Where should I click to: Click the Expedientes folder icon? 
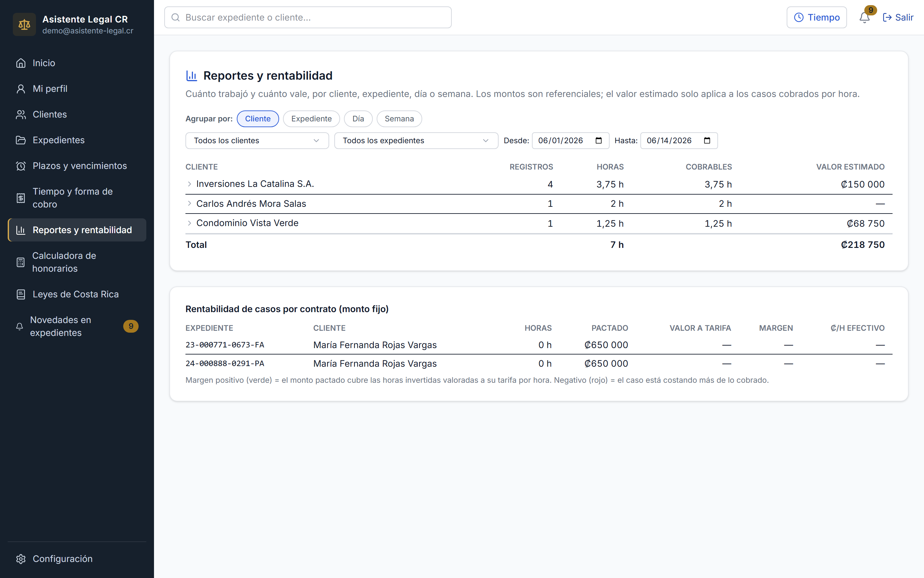(x=21, y=140)
